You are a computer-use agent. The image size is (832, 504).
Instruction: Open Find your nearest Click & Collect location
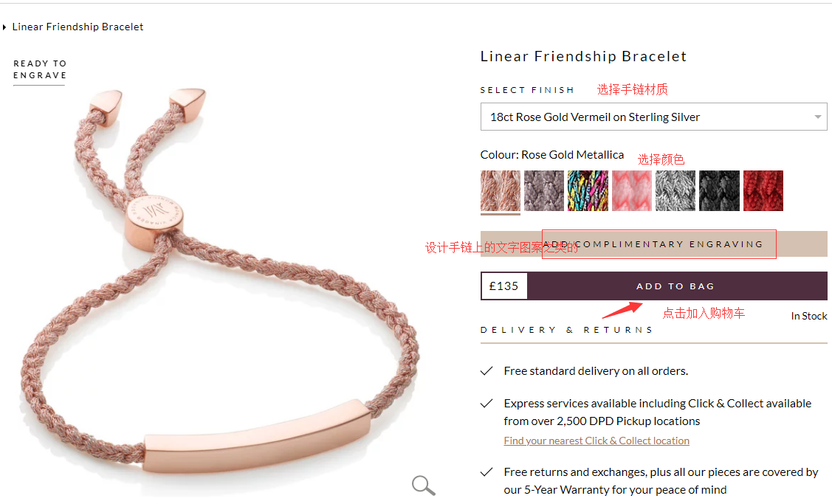[597, 441]
